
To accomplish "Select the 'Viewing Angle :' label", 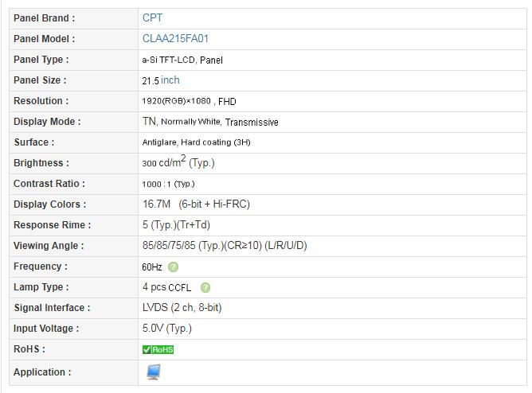I will 49,246.
